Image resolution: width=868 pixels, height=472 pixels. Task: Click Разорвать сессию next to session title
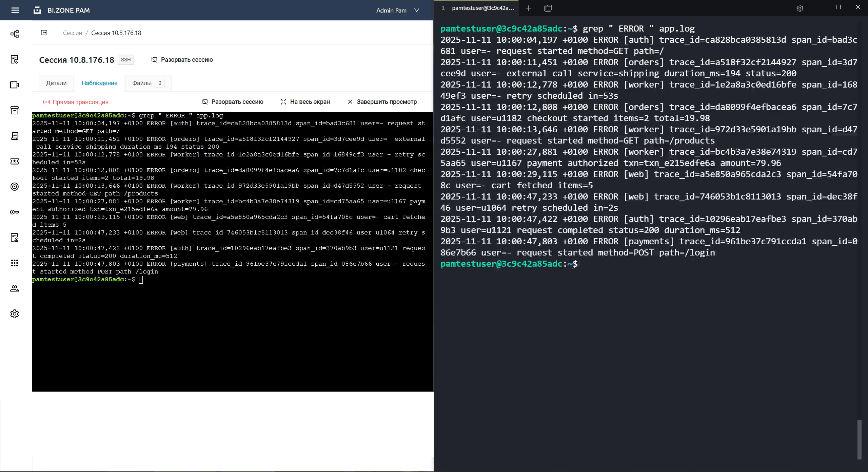(182, 60)
